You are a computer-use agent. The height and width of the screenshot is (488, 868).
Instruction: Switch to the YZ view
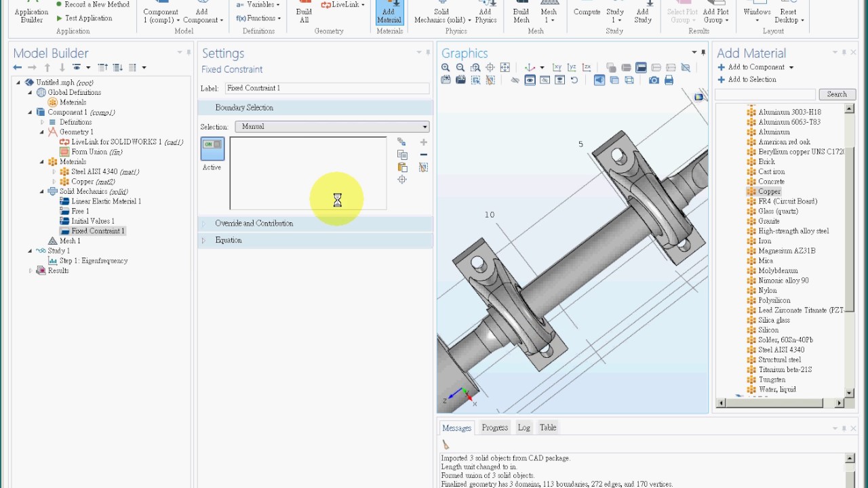[572, 67]
